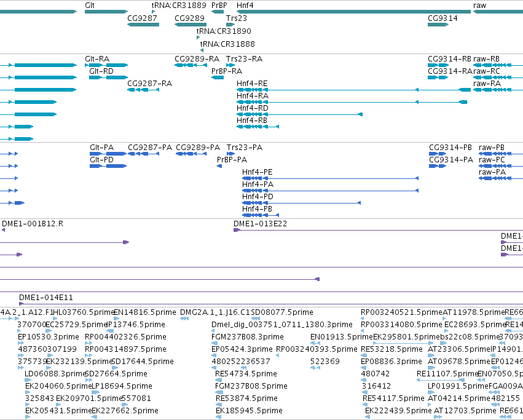Image resolution: width=523 pixels, height=420 pixels.
Task: Open EST EN01913.5prime
Action: pyautogui.click(x=315, y=343)
